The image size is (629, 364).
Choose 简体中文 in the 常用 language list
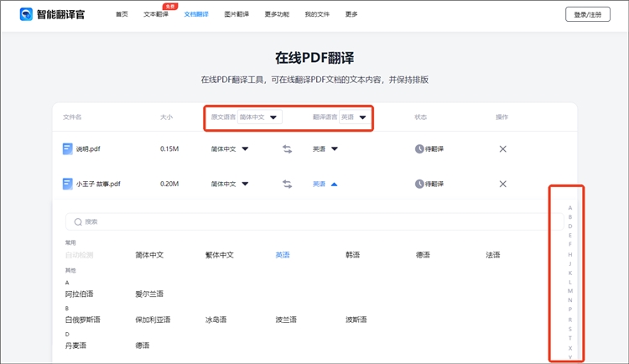149,255
